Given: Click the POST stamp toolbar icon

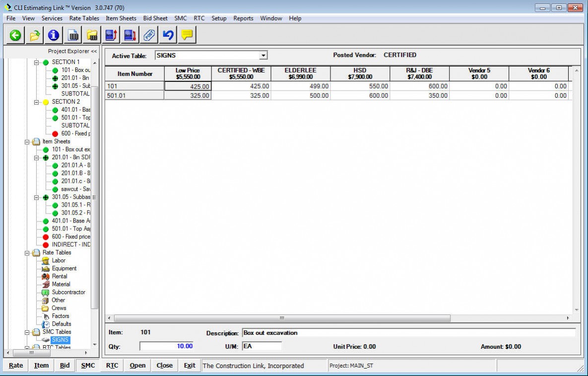Looking at the screenshot, I should tap(149, 35).
